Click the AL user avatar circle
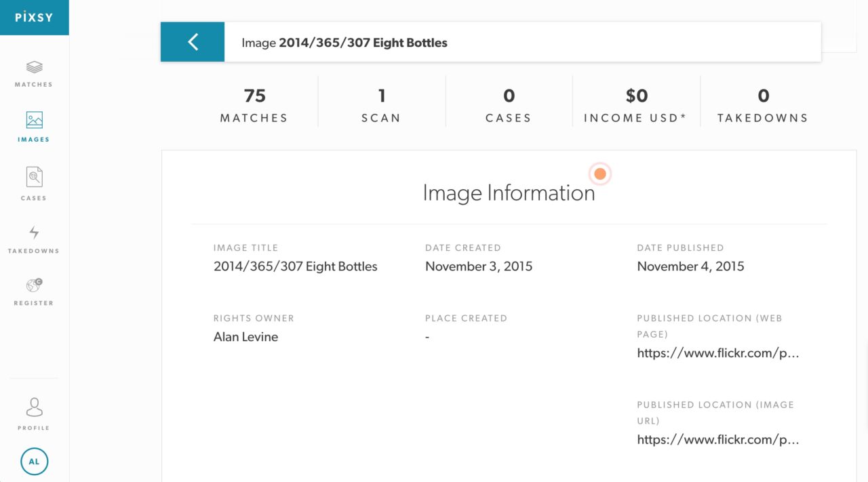Viewport: 868px width, 482px height. pos(34,462)
